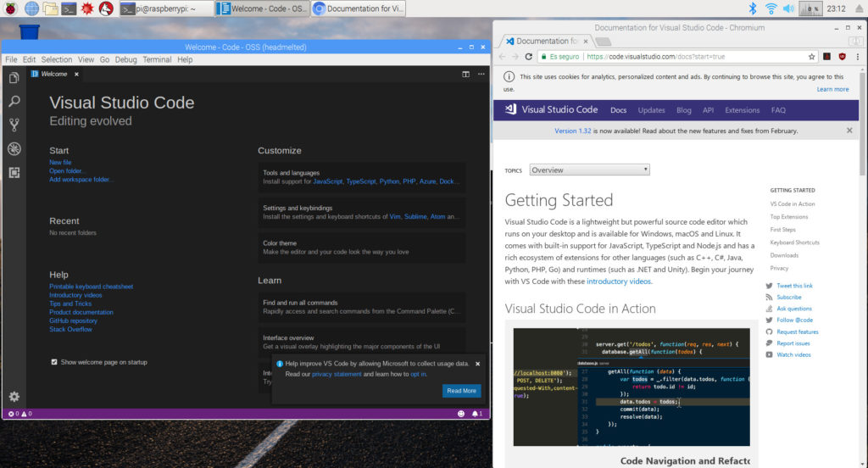Open the editor more actions ellipsis
868x468 pixels.
click(x=481, y=75)
